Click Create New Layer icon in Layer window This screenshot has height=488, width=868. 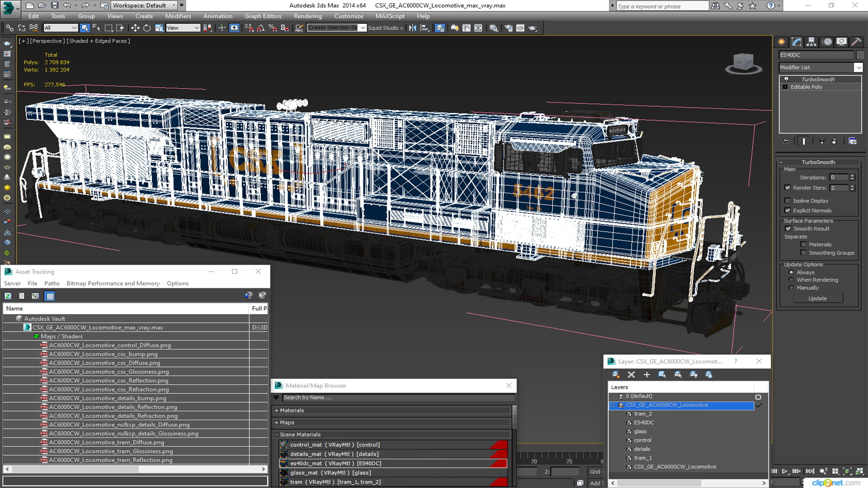[616, 375]
